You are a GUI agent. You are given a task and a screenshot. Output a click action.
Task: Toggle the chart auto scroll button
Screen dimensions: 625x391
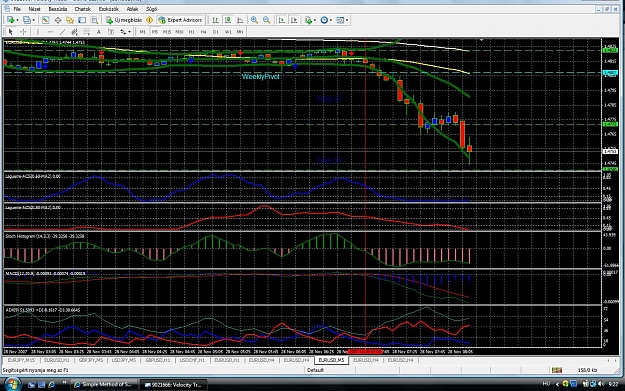point(282,20)
